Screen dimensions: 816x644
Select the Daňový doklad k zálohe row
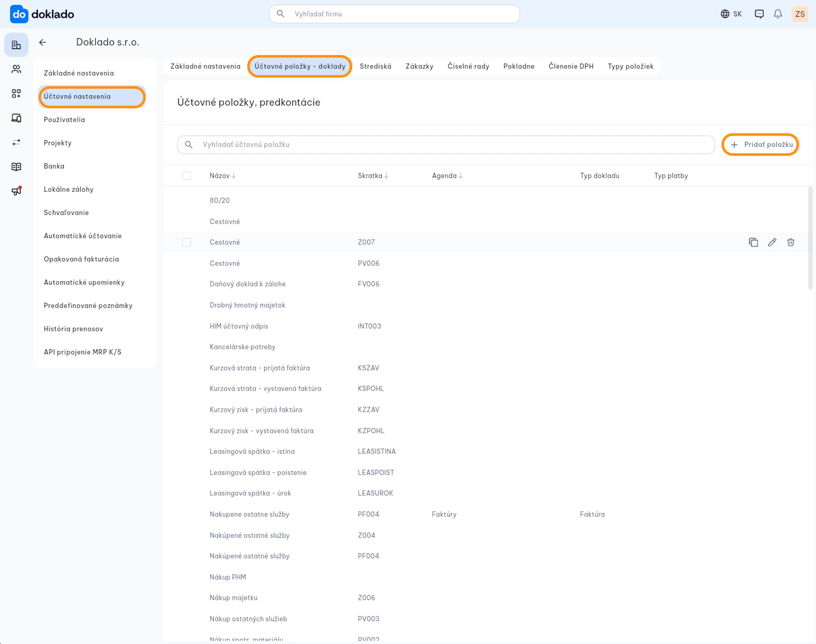click(x=485, y=284)
